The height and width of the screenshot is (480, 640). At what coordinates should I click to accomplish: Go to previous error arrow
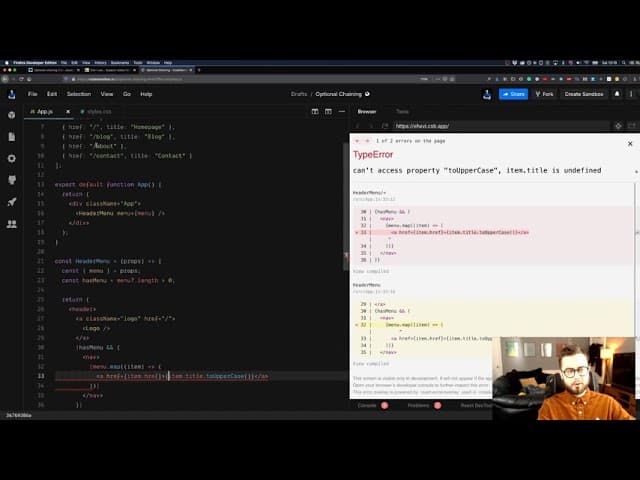pos(357,142)
